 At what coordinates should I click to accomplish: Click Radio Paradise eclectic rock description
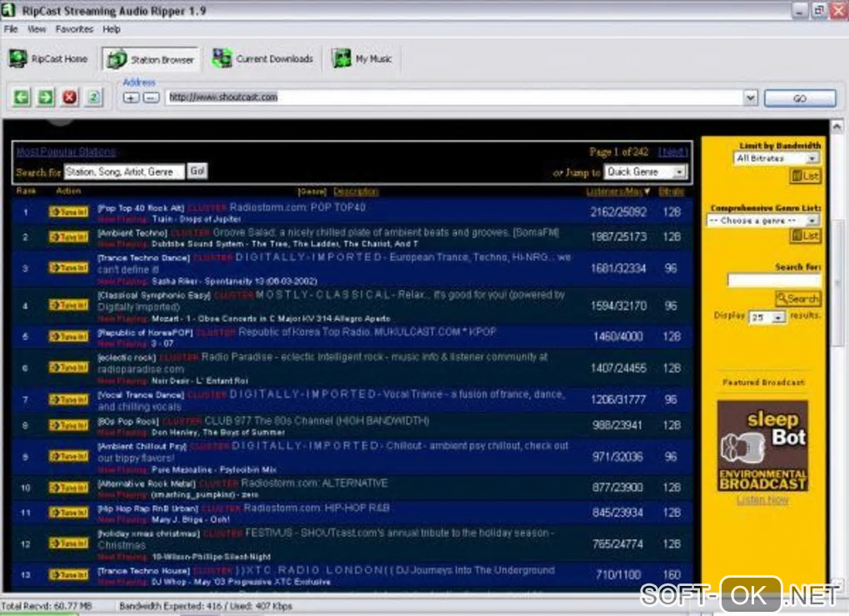coord(323,363)
